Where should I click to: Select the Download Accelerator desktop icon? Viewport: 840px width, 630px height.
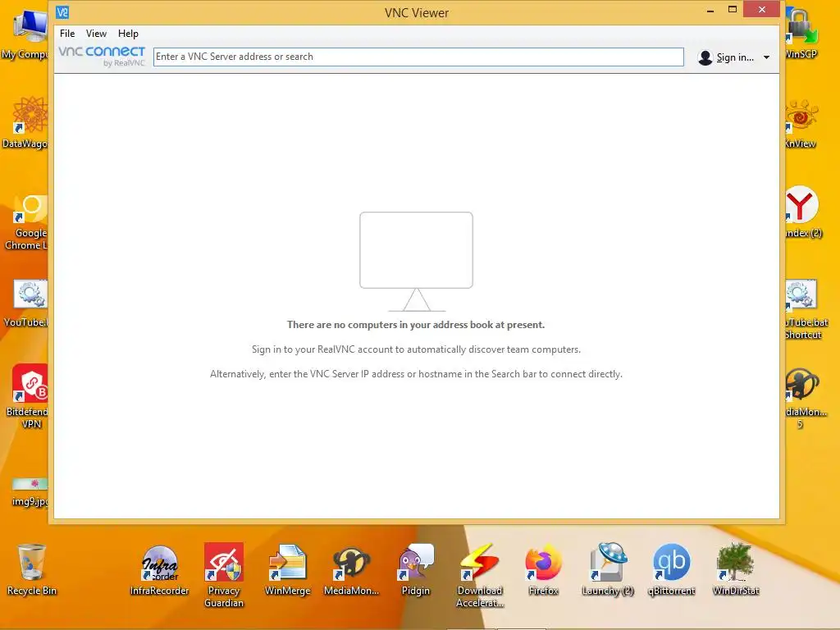pos(479,575)
